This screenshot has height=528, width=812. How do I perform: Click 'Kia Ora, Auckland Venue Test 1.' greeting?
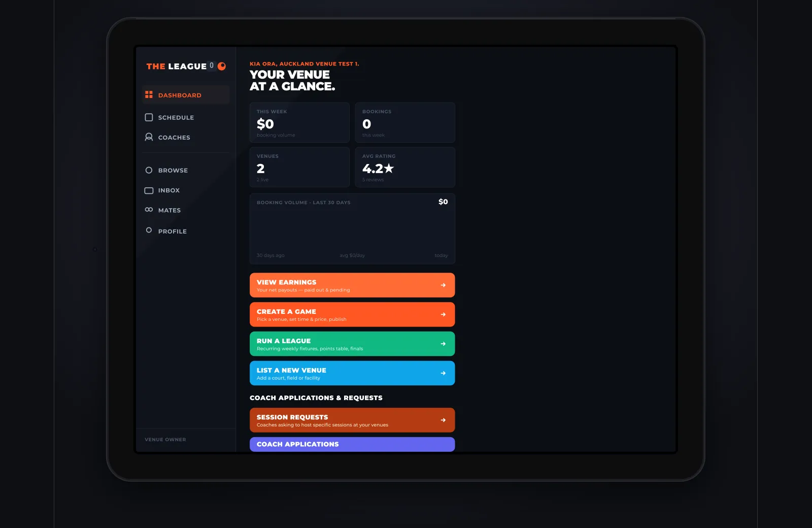click(304, 64)
